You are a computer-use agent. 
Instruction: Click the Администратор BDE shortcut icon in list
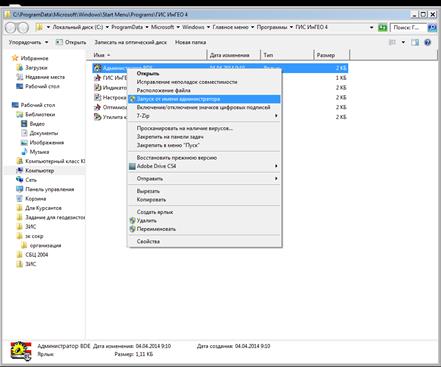[97, 68]
